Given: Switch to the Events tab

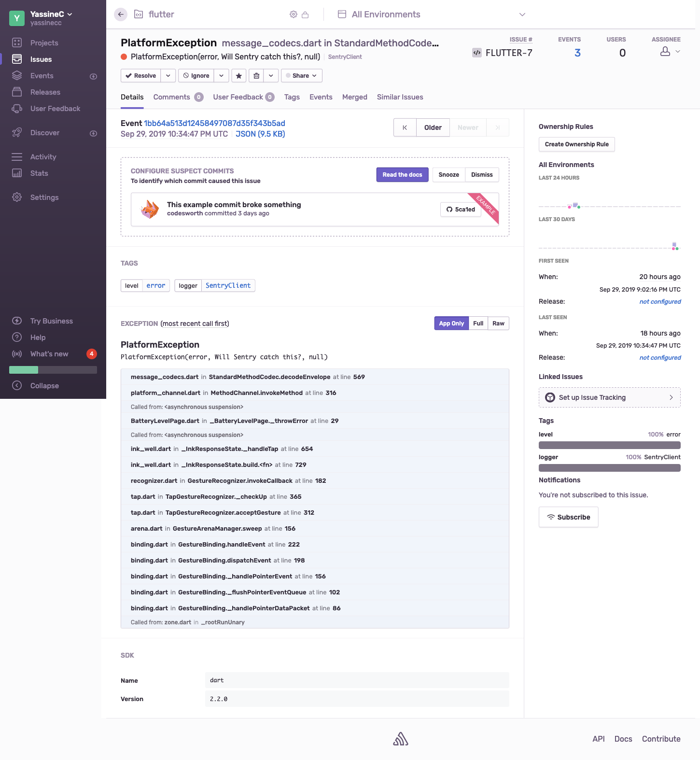Looking at the screenshot, I should pyautogui.click(x=321, y=97).
